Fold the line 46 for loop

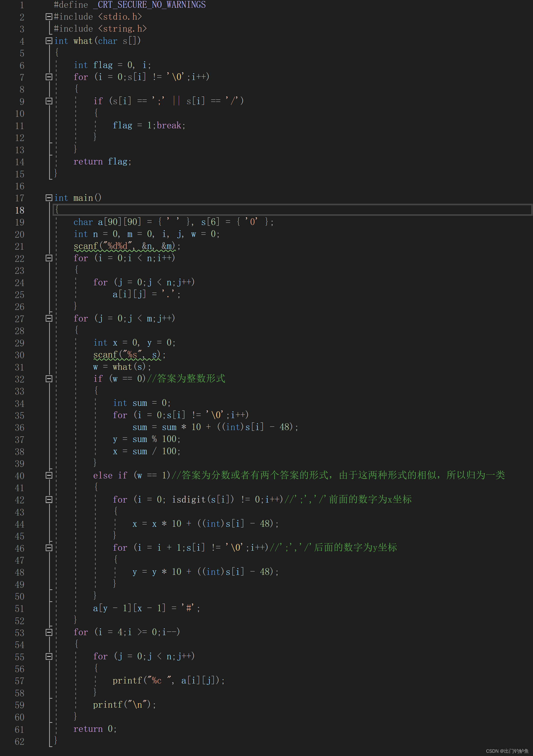pyautogui.click(x=49, y=548)
